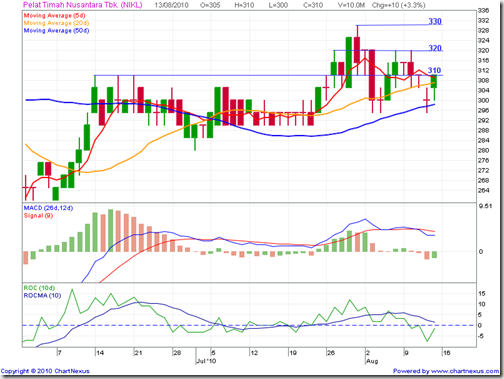Click the Moving Average (20d) legend
Image resolution: width=504 pixels, height=379 pixels.
(56, 23)
